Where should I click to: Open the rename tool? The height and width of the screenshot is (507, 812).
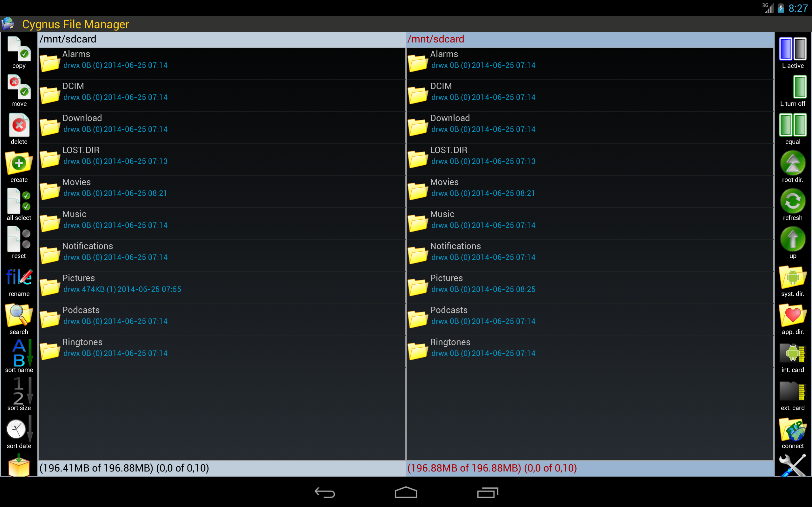point(19,278)
